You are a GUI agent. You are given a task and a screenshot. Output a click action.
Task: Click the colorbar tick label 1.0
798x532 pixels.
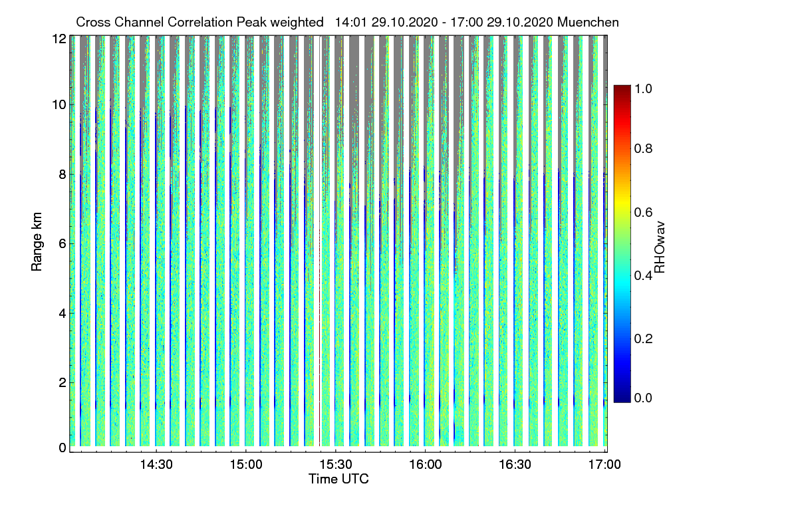tap(644, 88)
